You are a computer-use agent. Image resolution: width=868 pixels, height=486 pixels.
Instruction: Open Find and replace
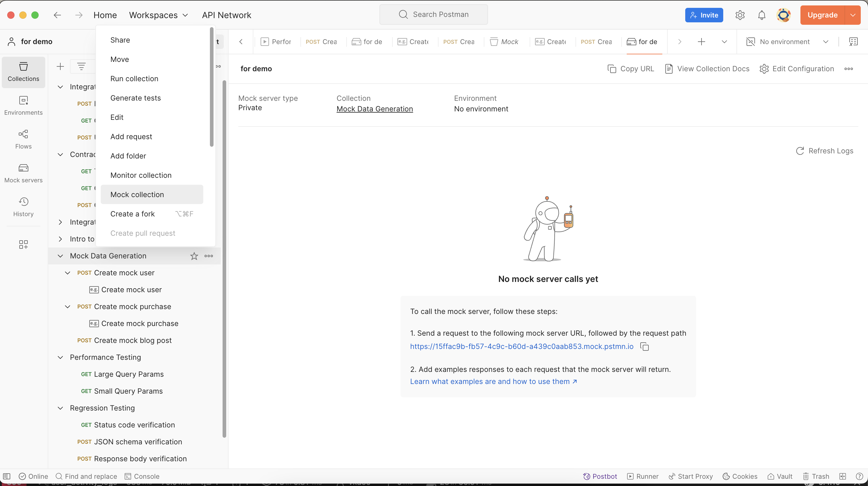pos(86,476)
